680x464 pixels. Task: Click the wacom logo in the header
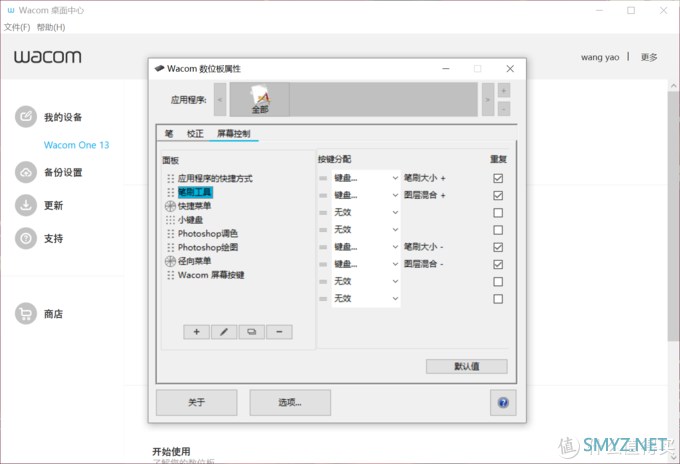coord(47,57)
